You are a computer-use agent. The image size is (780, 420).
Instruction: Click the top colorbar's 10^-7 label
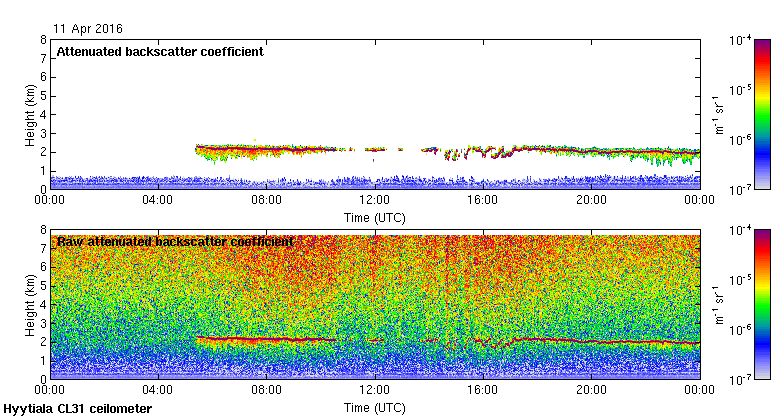(x=740, y=190)
